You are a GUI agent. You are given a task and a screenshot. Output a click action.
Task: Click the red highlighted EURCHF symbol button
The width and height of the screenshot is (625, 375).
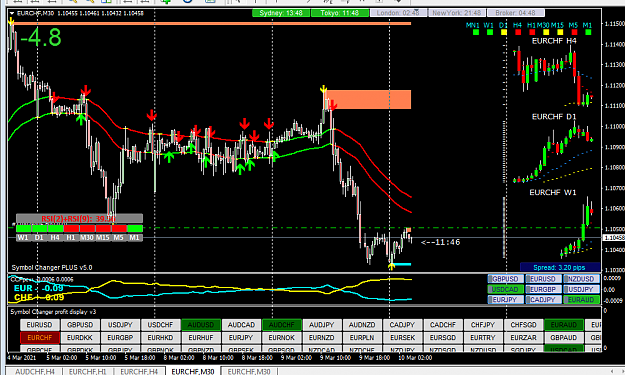(x=39, y=338)
